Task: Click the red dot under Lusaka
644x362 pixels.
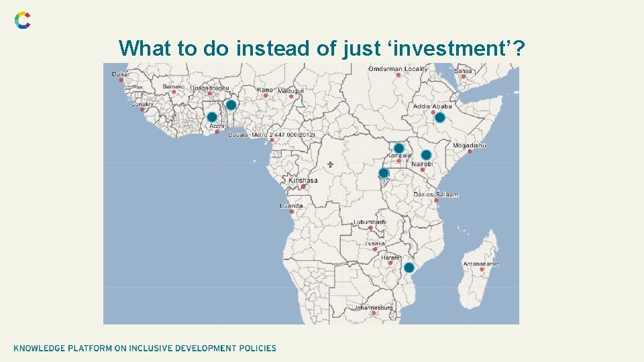Action: point(375,249)
